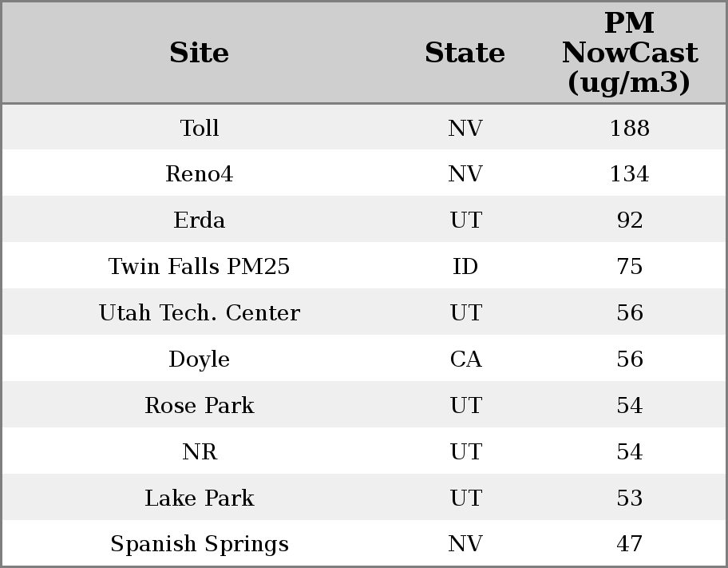The height and width of the screenshot is (568, 728).
Task: Click the PM NowCast column header
Action: pos(629,53)
